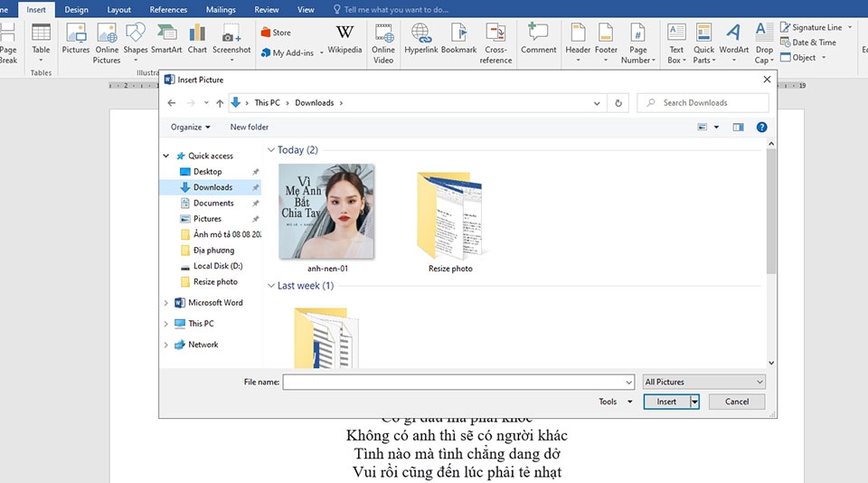
Task: Open Page Number options
Action: (x=637, y=43)
